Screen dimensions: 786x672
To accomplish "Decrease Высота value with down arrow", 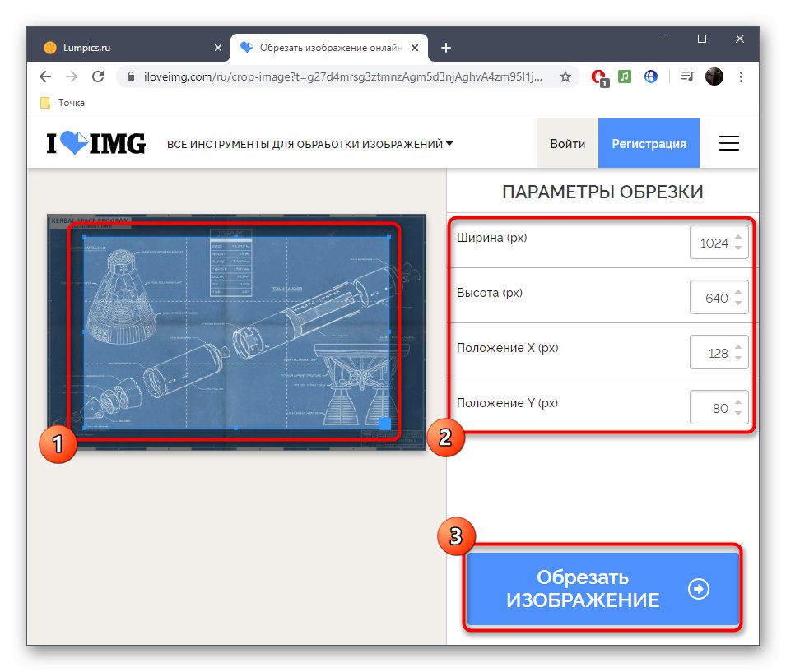I will coord(738,303).
